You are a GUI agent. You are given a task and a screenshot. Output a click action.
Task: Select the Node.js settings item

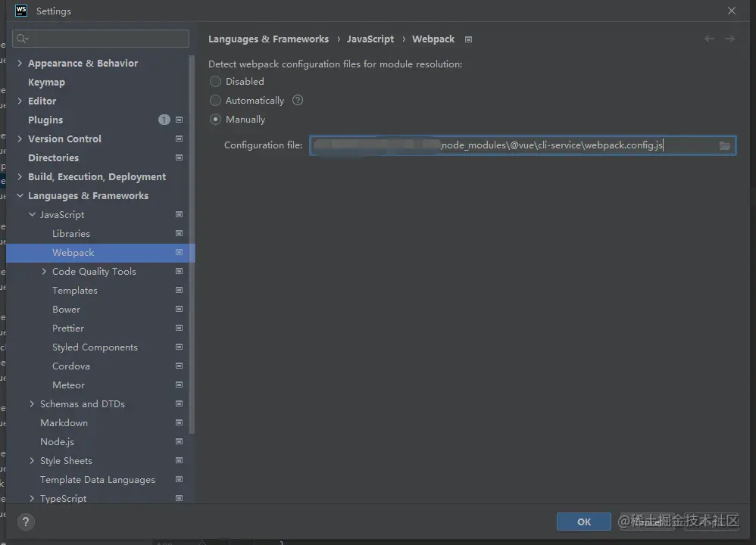tap(57, 442)
